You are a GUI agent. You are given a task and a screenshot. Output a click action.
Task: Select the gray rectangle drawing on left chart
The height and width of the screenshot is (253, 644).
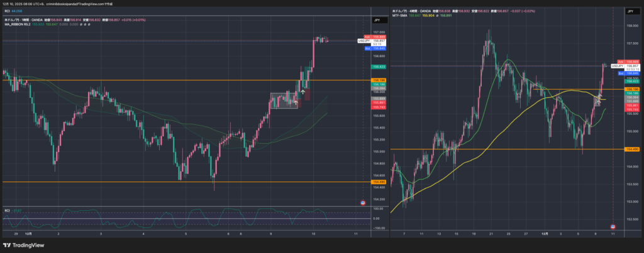284,100
